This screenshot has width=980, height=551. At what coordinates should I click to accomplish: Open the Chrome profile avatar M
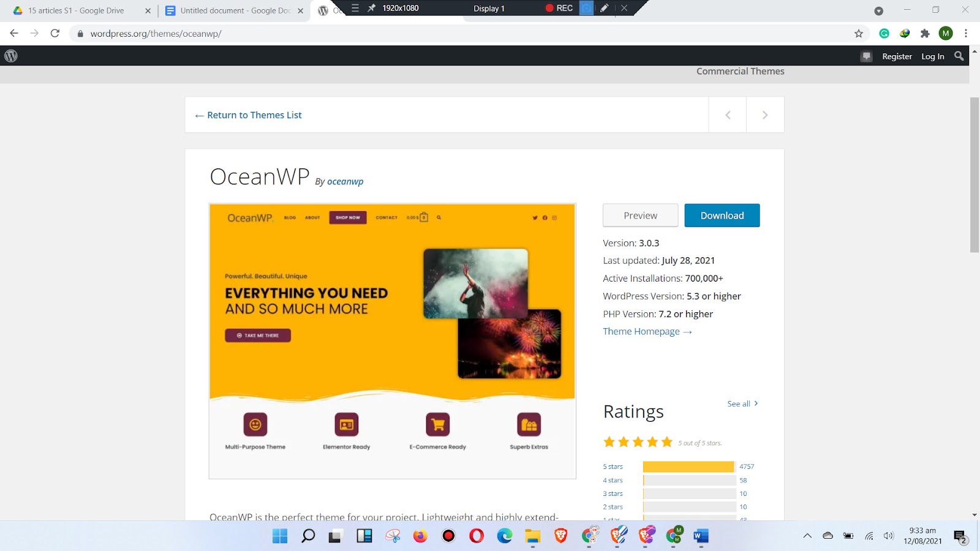point(946,34)
